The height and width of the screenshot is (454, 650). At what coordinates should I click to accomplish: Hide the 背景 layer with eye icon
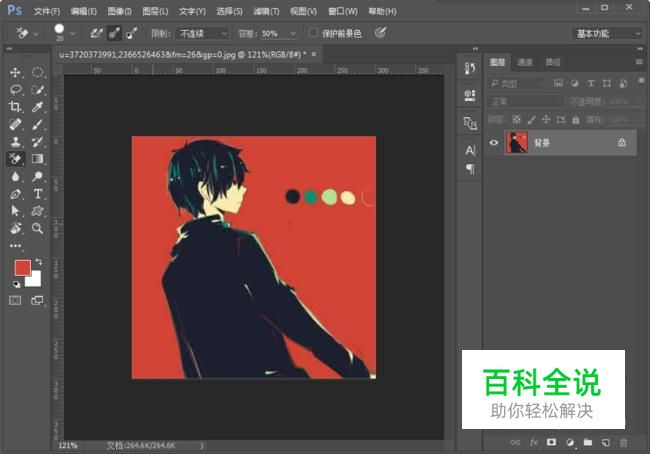coord(494,143)
